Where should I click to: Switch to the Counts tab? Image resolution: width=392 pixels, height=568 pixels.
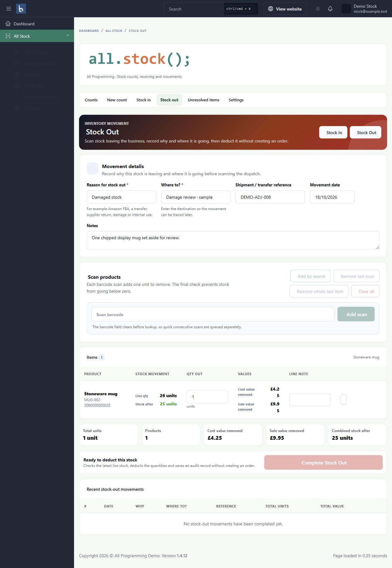pyautogui.click(x=91, y=100)
